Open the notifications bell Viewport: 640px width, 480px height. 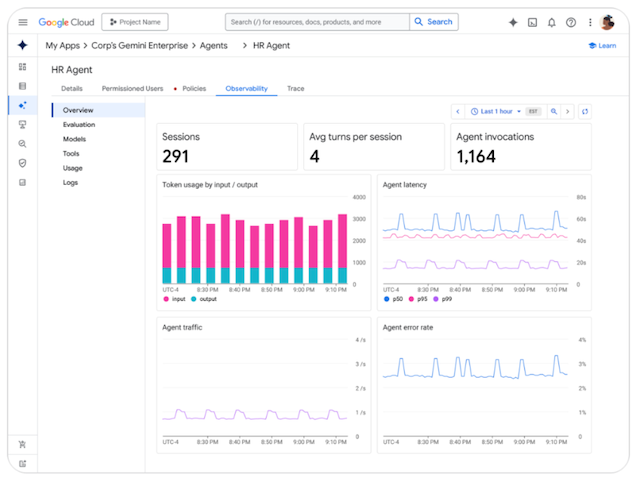tap(551, 22)
